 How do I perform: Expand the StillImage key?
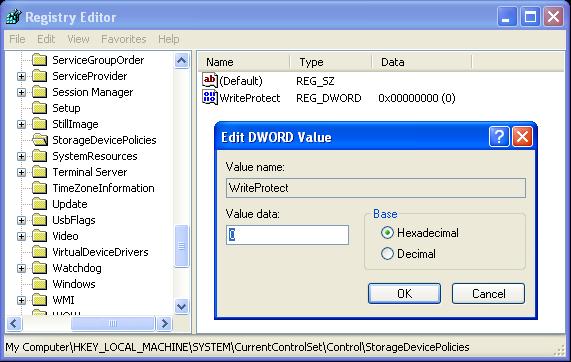(x=21, y=124)
